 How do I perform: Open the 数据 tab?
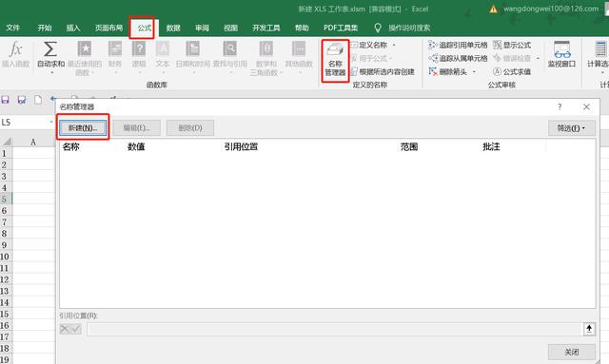(x=173, y=28)
